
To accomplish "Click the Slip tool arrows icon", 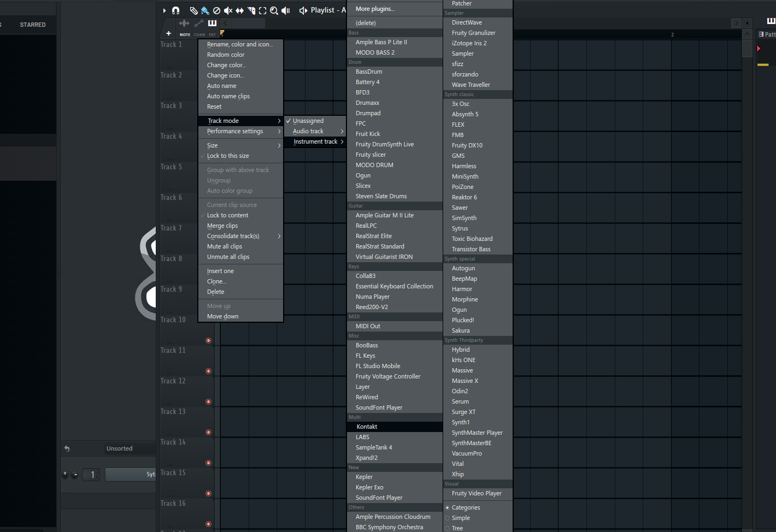I will (x=239, y=10).
